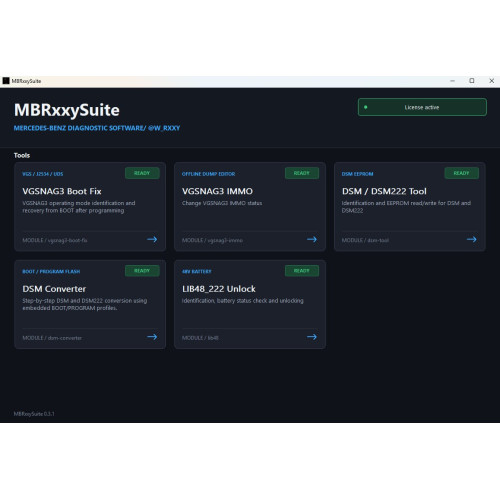Select the VGSNAG3 Boot Fix title

(x=62, y=191)
